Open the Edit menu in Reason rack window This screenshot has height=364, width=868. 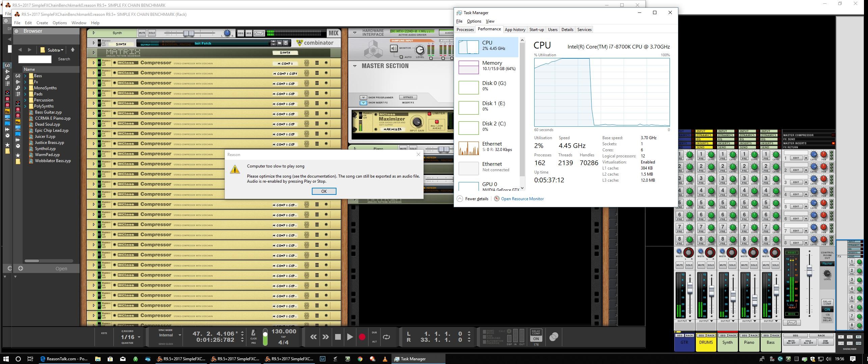[x=28, y=23]
